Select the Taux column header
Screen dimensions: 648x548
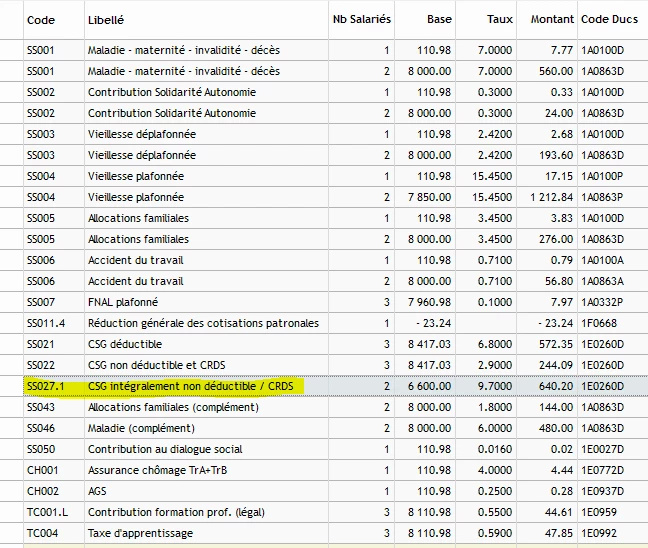click(x=499, y=19)
